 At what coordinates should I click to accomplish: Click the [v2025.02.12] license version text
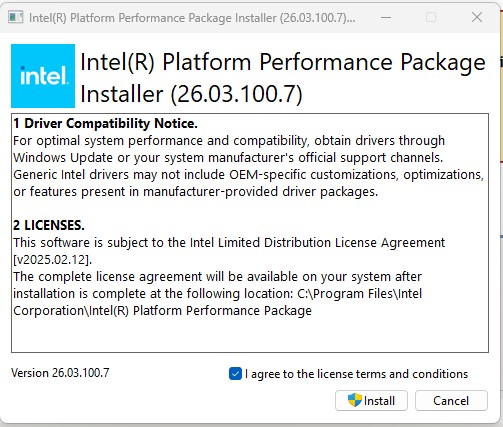pyautogui.click(x=52, y=260)
